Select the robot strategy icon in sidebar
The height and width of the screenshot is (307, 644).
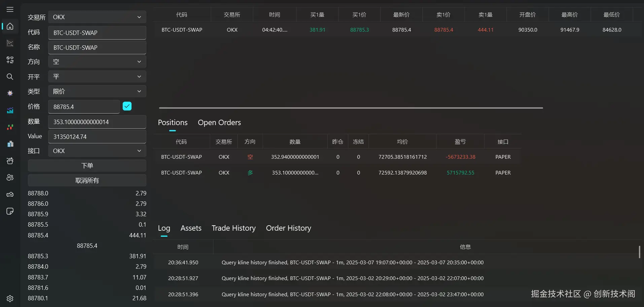[x=10, y=161]
